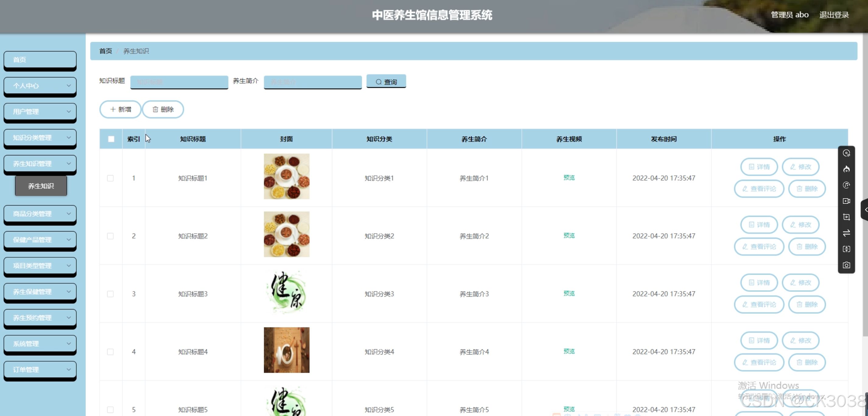Click the compress arrows icon in floating toolbar
Screen dimensions: 868x416
tap(846, 249)
